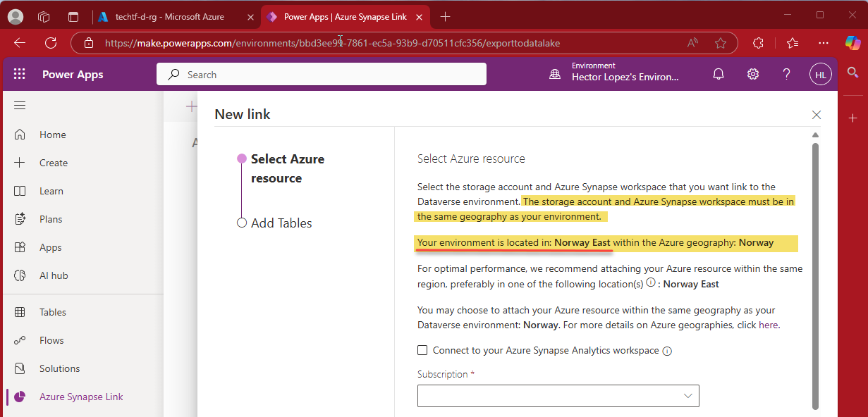Open the Help question mark
This screenshot has width=868, height=417.
click(x=786, y=73)
